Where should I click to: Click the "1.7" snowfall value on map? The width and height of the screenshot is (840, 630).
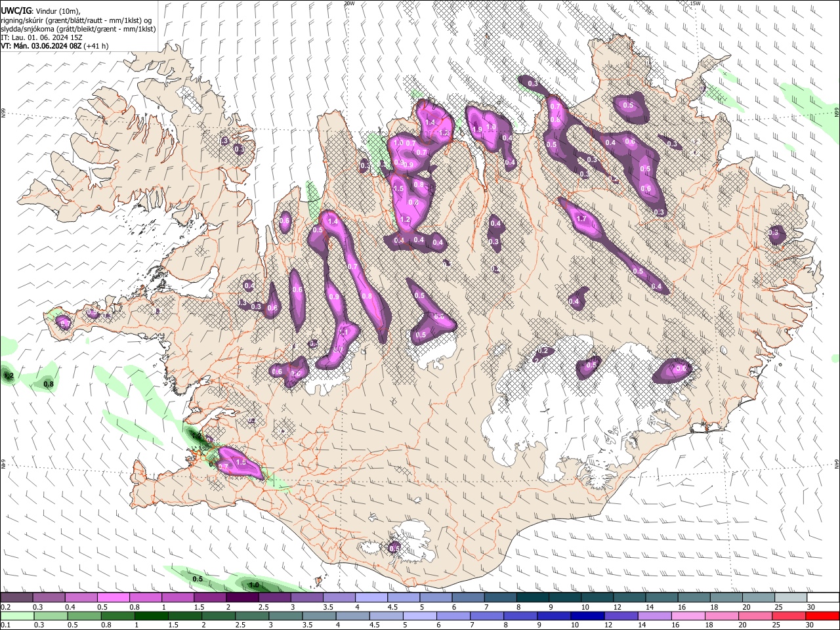[x=581, y=219]
